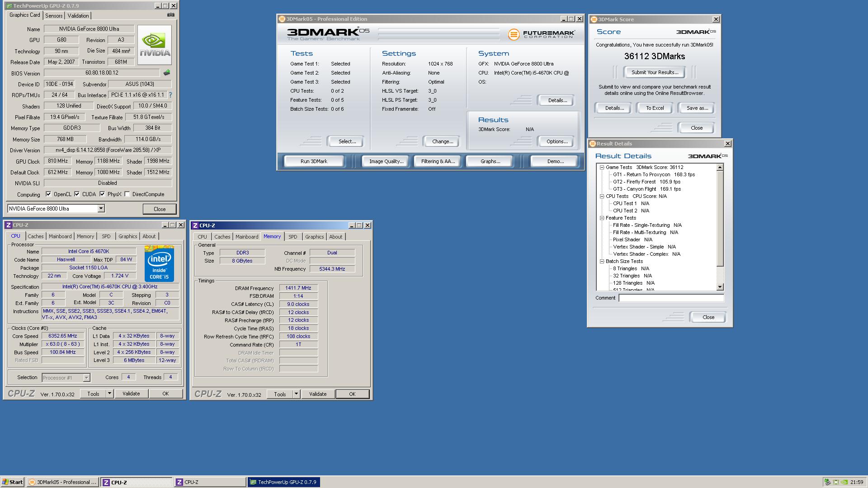
Task: Click TechPowerUp GPU-Z taskbar button
Action: pyautogui.click(x=284, y=482)
